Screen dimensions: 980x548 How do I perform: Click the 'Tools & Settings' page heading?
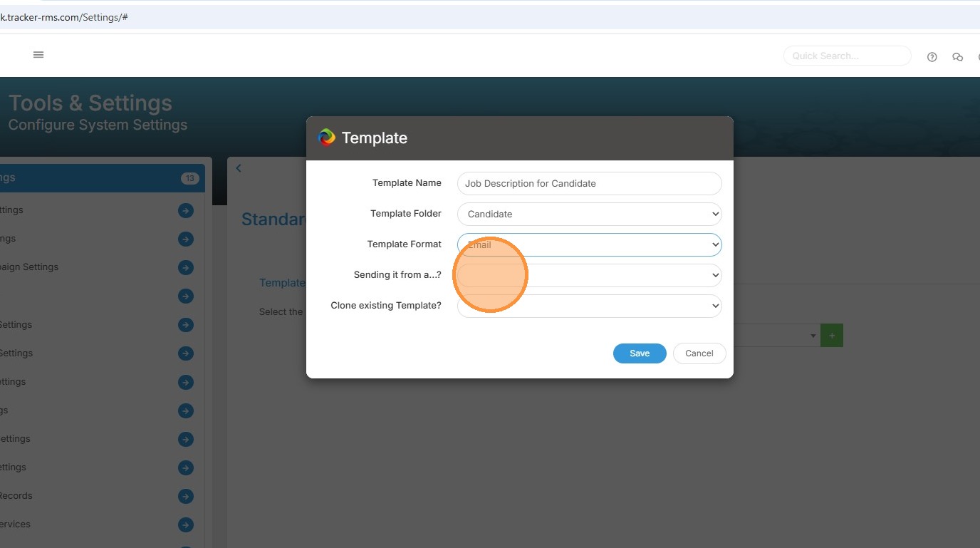coord(90,103)
